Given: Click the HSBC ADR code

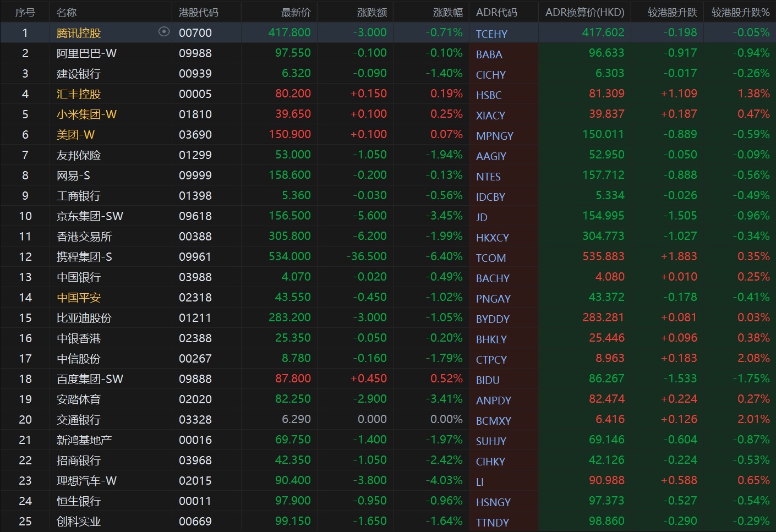Looking at the screenshot, I should click(488, 95).
